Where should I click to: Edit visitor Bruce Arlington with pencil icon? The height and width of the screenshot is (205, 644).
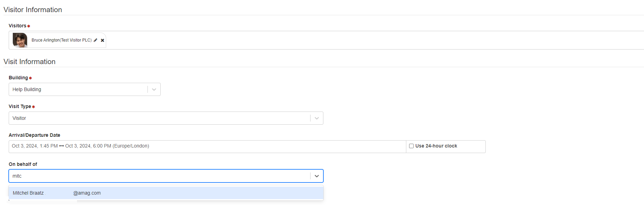click(95, 40)
